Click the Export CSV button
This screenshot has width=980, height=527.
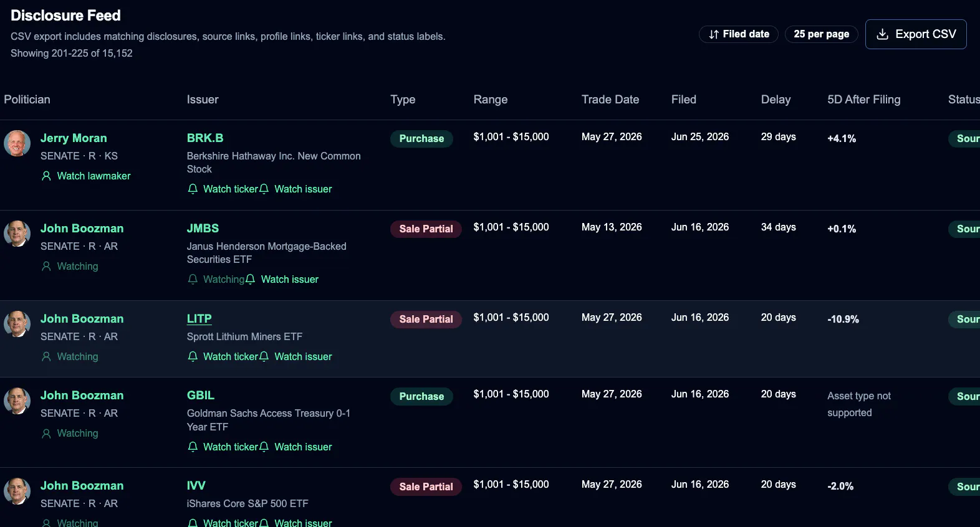pos(916,34)
